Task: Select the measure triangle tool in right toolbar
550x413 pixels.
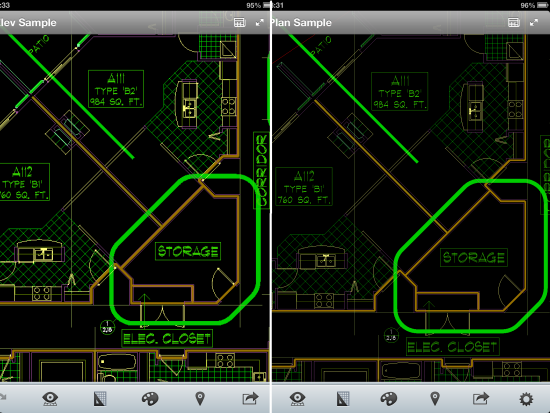Action: click(343, 399)
